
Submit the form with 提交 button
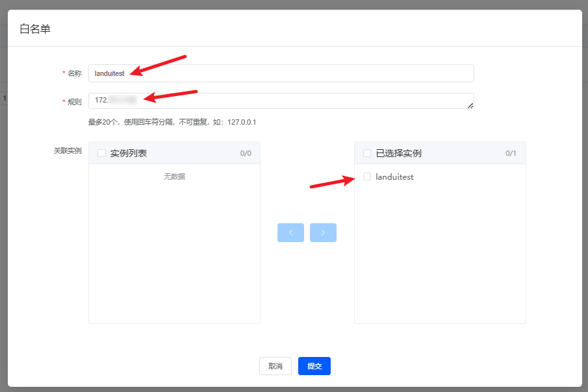click(x=314, y=366)
